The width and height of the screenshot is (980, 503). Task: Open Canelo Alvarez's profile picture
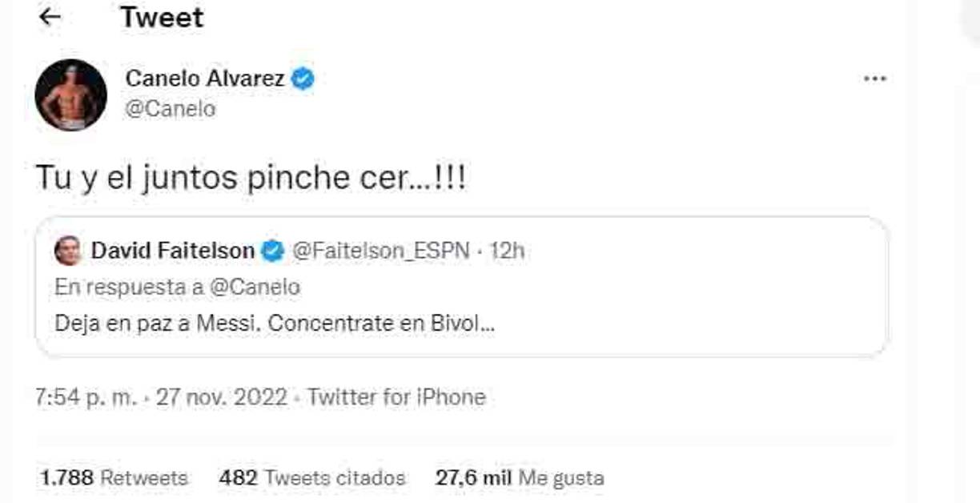pos(72,94)
